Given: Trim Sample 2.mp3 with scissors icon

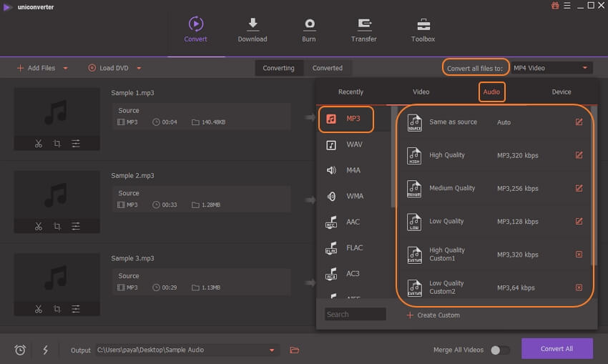Looking at the screenshot, I should [39, 226].
